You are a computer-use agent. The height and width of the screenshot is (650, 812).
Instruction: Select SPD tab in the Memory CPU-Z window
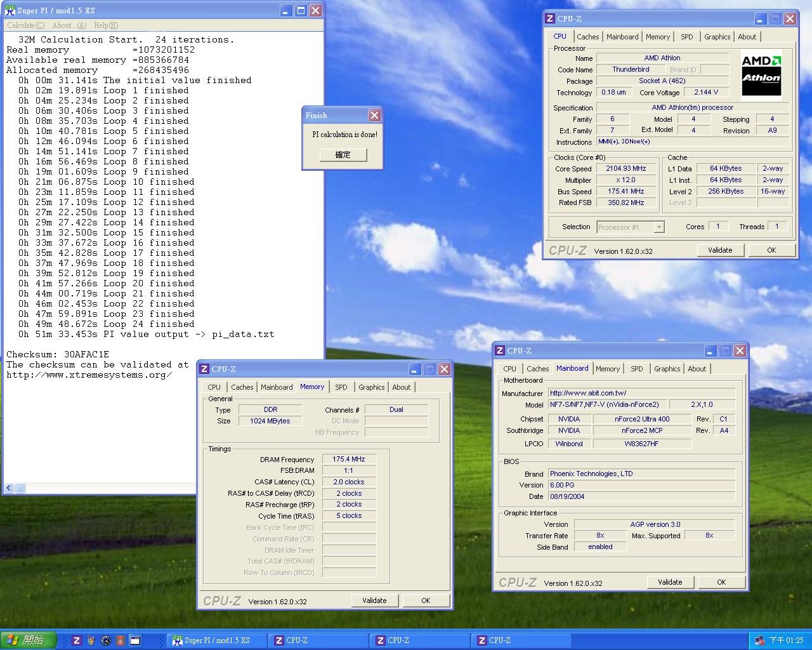pyautogui.click(x=341, y=387)
